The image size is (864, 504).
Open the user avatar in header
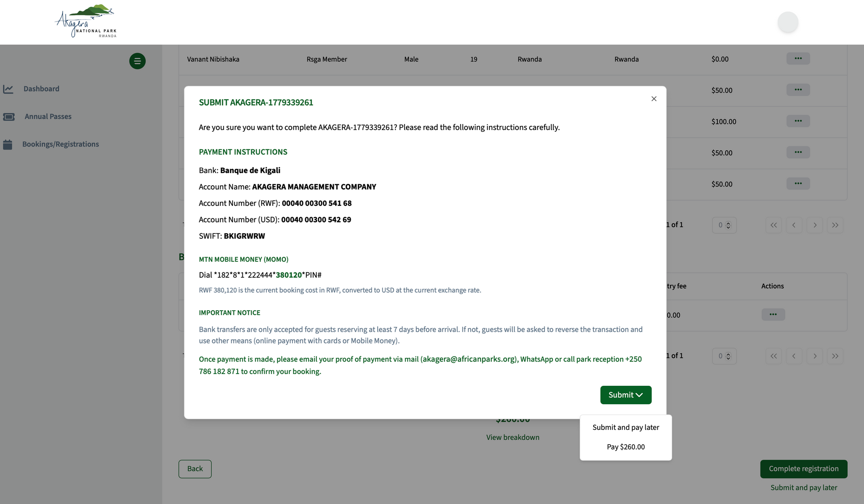(788, 22)
